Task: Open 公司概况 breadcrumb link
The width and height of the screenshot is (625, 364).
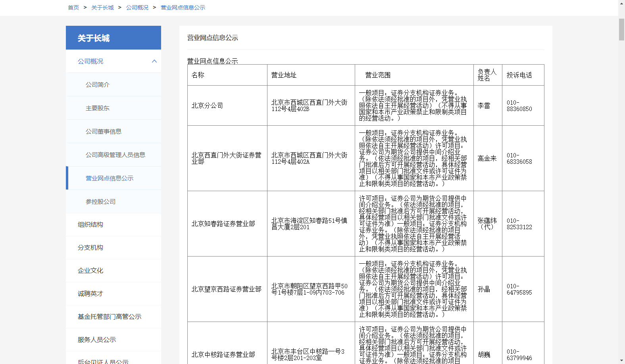Action: pyautogui.click(x=137, y=8)
